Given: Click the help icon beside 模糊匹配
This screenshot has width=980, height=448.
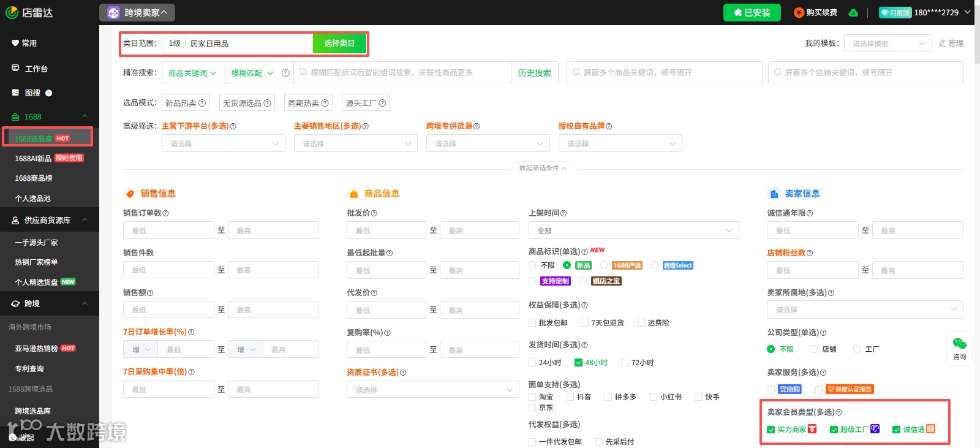Looking at the screenshot, I should [285, 72].
